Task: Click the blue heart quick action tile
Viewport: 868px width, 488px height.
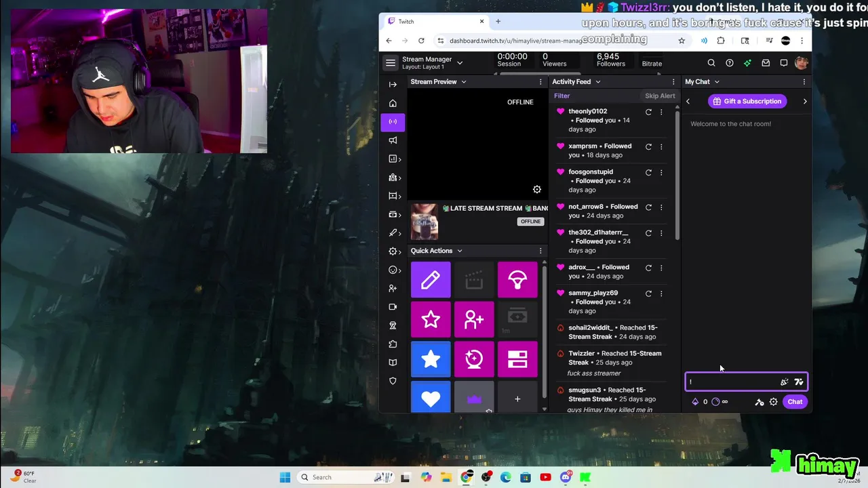Action: point(431,397)
